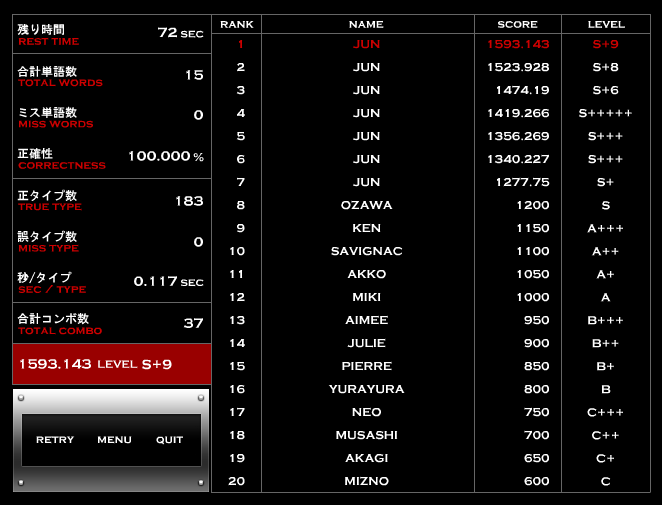Click score 1277.75 in the table

pos(522,182)
